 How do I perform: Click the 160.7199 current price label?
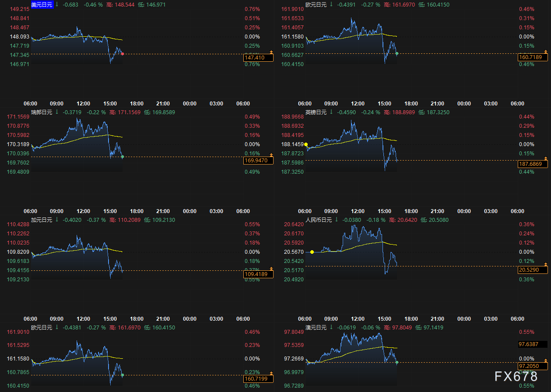tap(258, 379)
